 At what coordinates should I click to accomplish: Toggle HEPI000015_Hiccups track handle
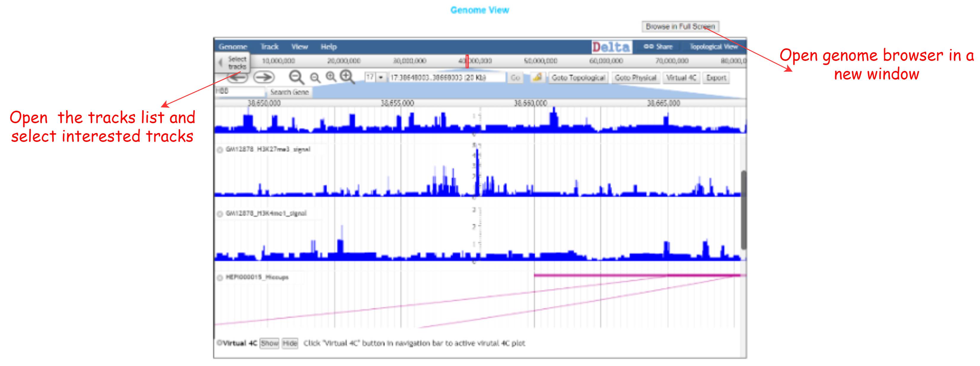[220, 278]
